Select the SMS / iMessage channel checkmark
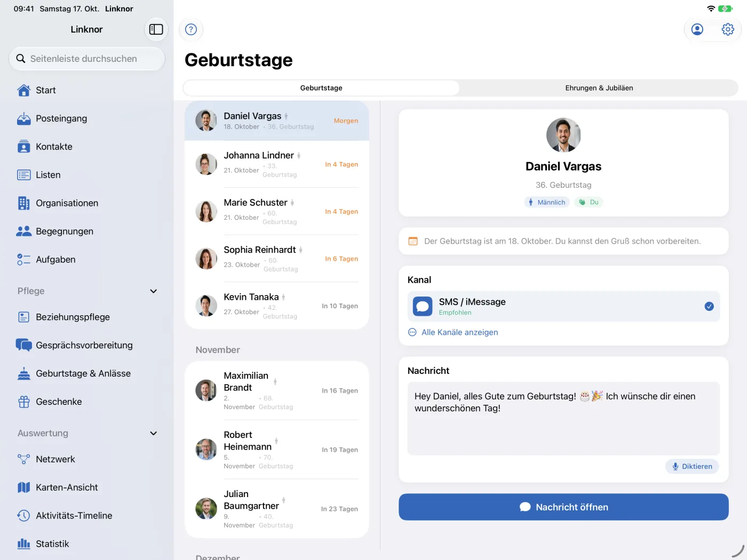Viewport: 747px width, 560px height. pos(709,306)
